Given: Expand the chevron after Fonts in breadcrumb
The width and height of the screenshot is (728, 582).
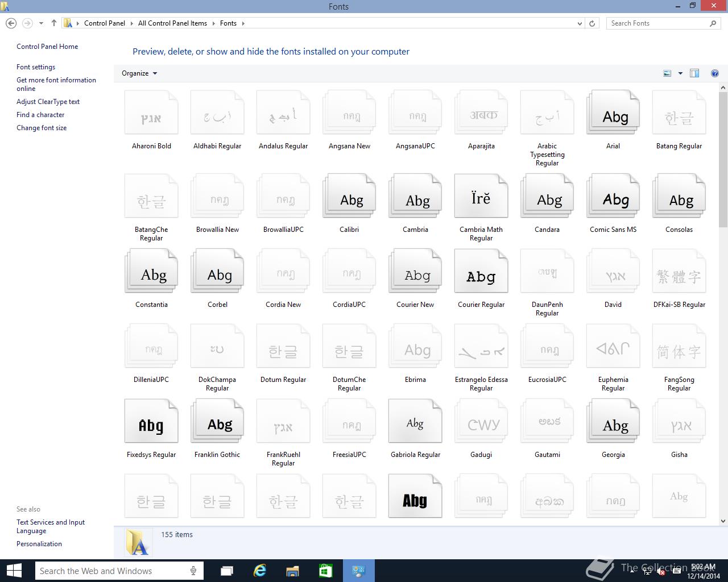Looking at the screenshot, I should (243, 23).
